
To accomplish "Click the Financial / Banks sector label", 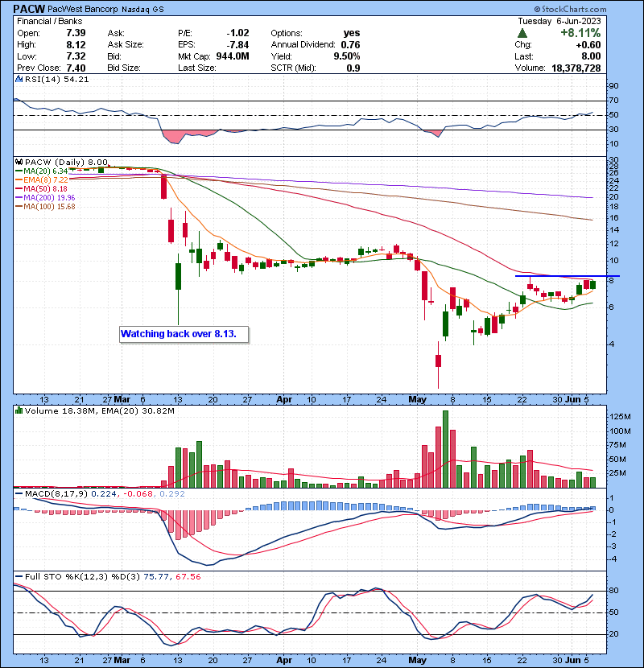I will coord(49,21).
